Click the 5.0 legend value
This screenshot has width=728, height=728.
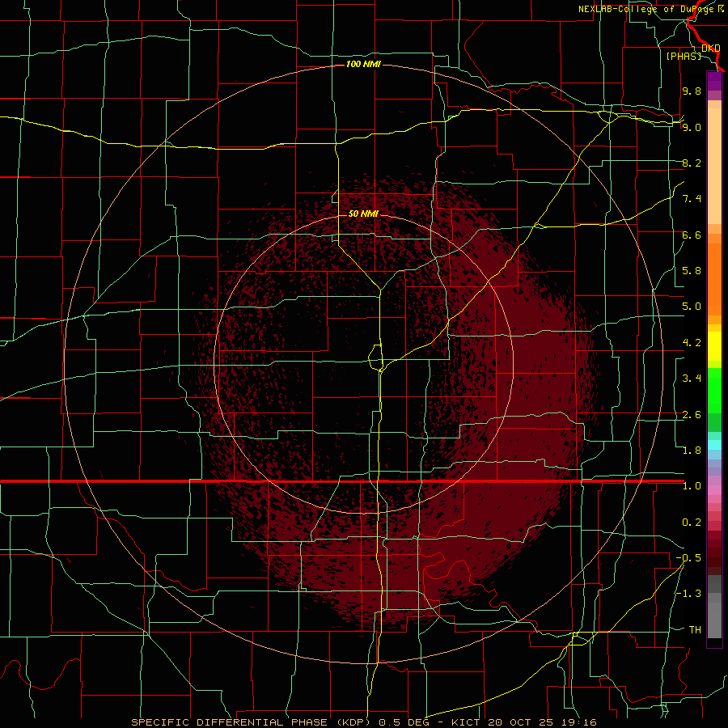(x=692, y=307)
